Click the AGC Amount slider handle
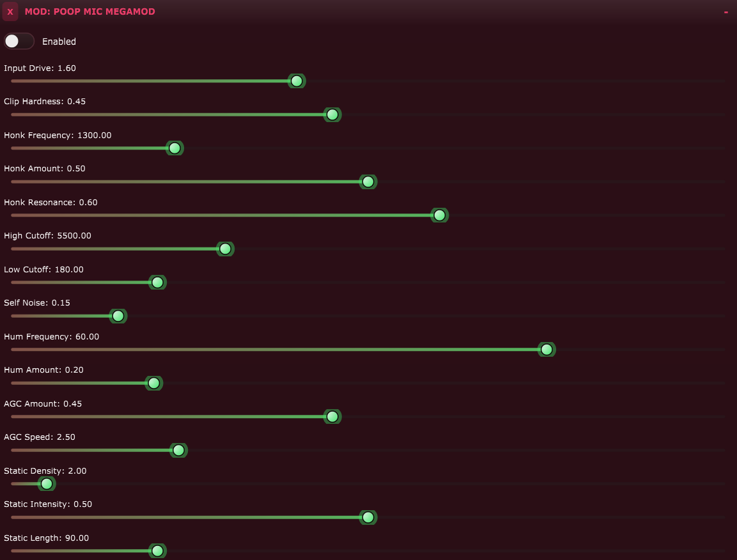Screen dimensions: 737x560 (x=332, y=417)
